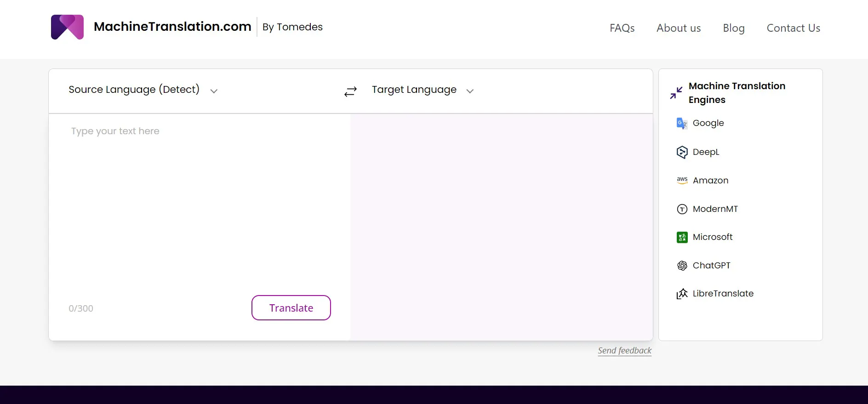868x404 pixels.
Task: Click the Machine Translation Engines heading
Action: 737,93
